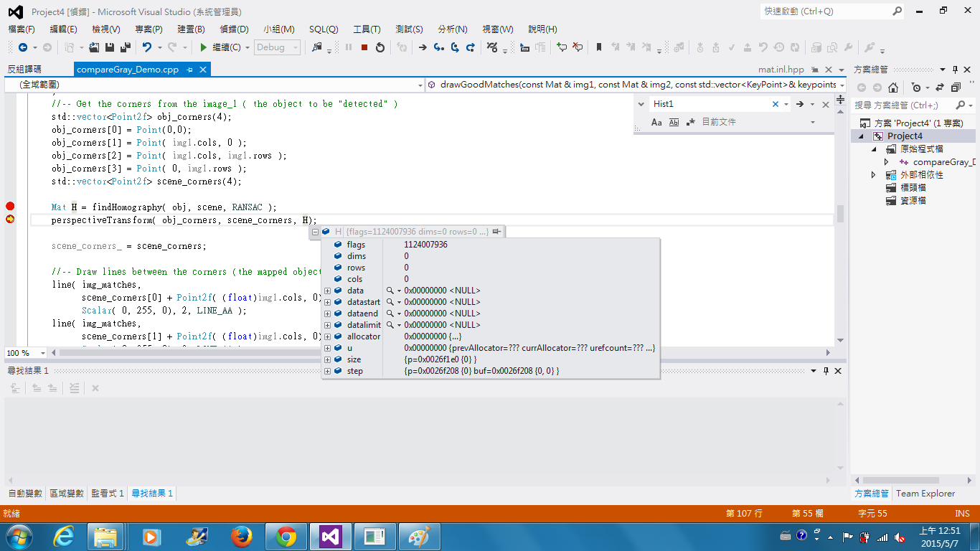Viewport: 980px width, 551px height.
Task: Open the Debug configuration dropdown
Action: (x=296, y=47)
